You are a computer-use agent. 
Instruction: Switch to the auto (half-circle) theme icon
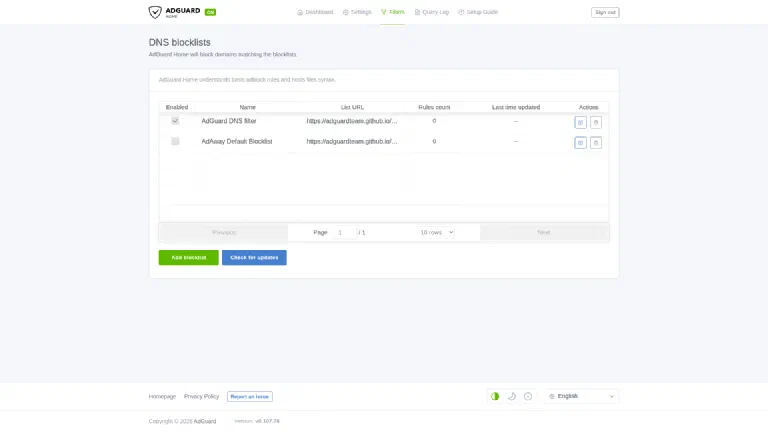tap(495, 396)
